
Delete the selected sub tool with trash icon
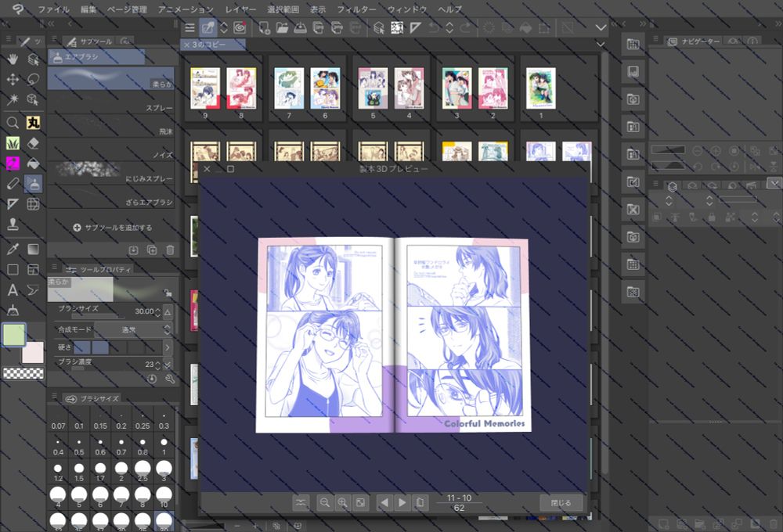click(x=170, y=250)
